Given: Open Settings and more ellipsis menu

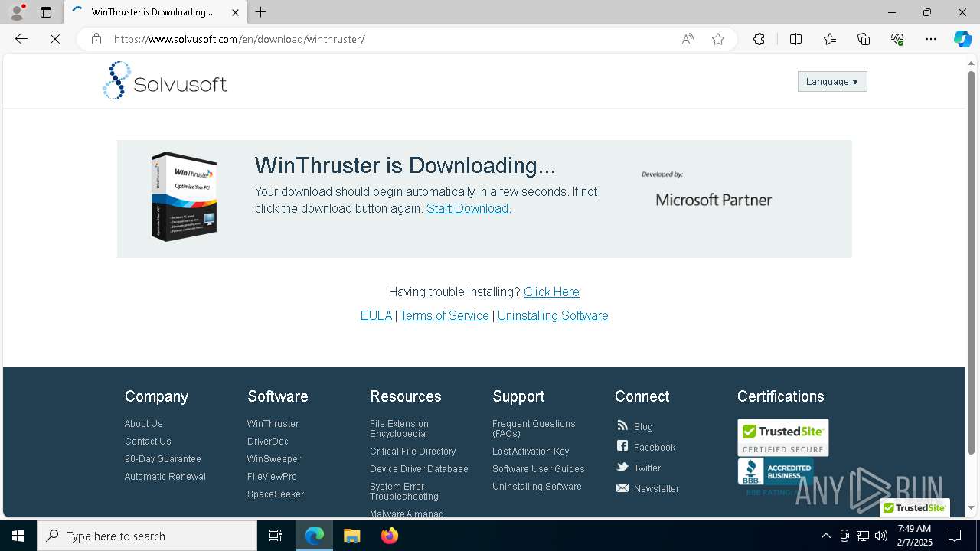Looking at the screenshot, I should (931, 39).
